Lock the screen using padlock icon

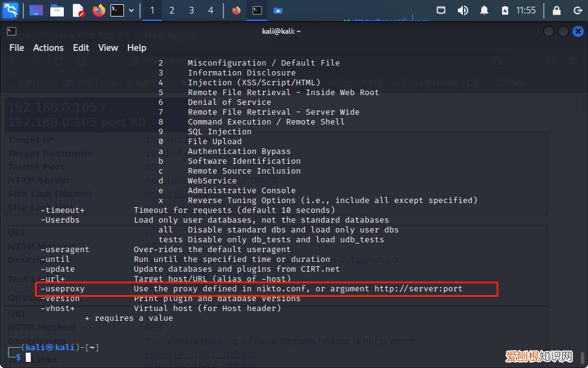[556, 10]
